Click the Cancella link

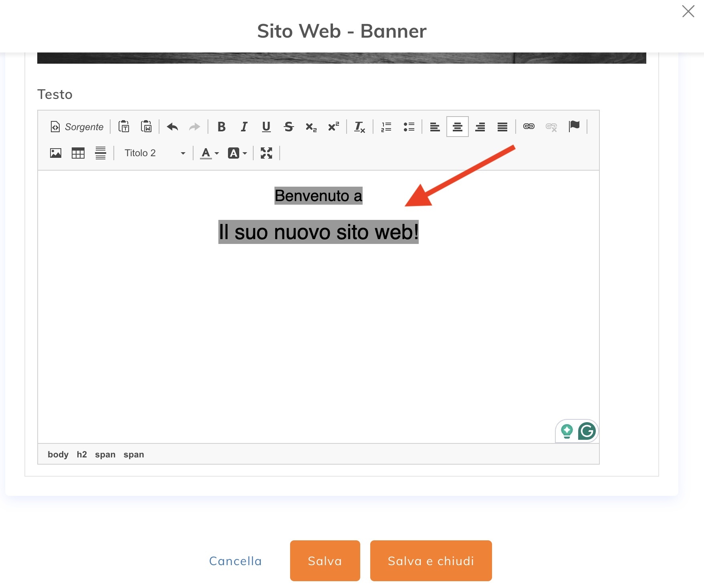[236, 561]
